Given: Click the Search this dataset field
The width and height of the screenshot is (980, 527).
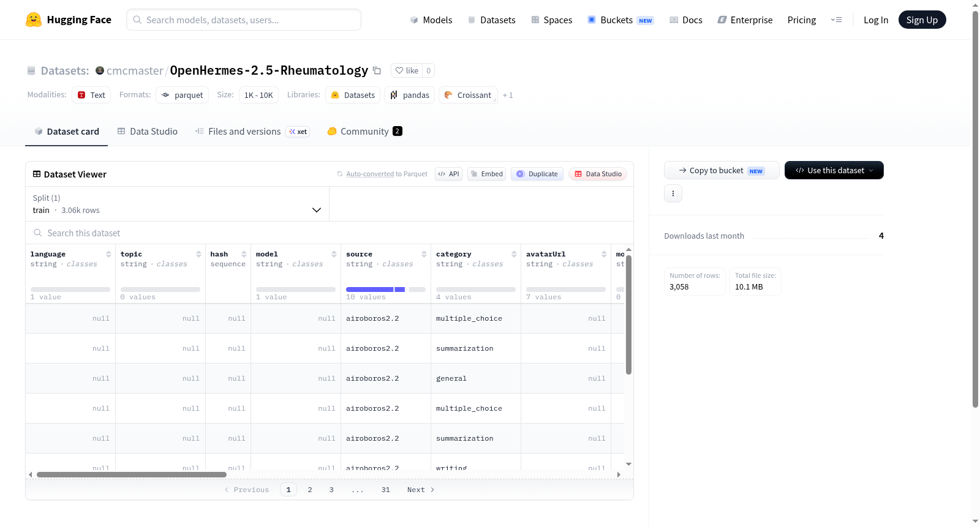Looking at the screenshot, I should [330, 233].
